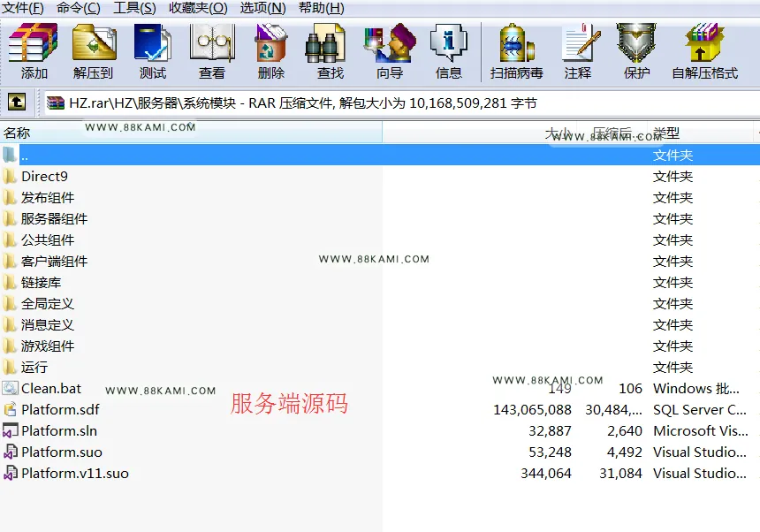Open the 选项(N) menu
760x532 pixels.
pos(262,8)
